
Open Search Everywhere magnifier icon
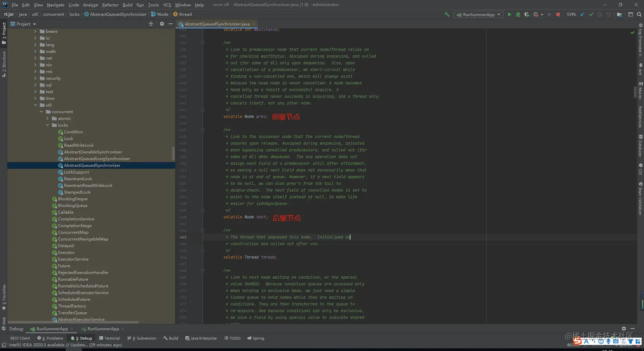tap(639, 14)
